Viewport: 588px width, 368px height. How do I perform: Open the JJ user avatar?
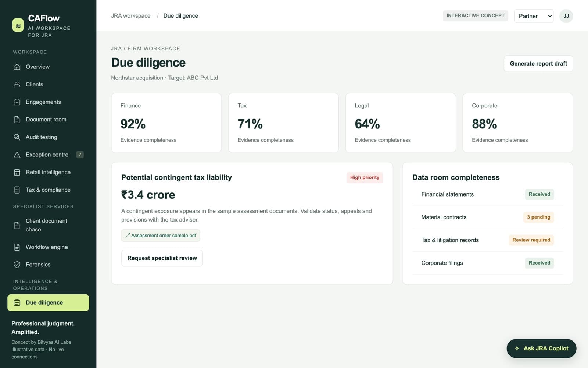pos(566,16)
